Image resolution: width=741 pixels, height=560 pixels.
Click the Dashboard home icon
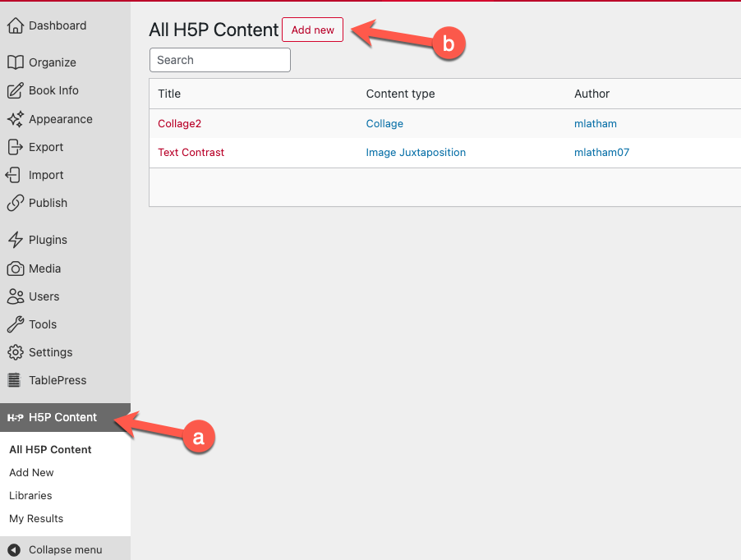pos(15,26)
